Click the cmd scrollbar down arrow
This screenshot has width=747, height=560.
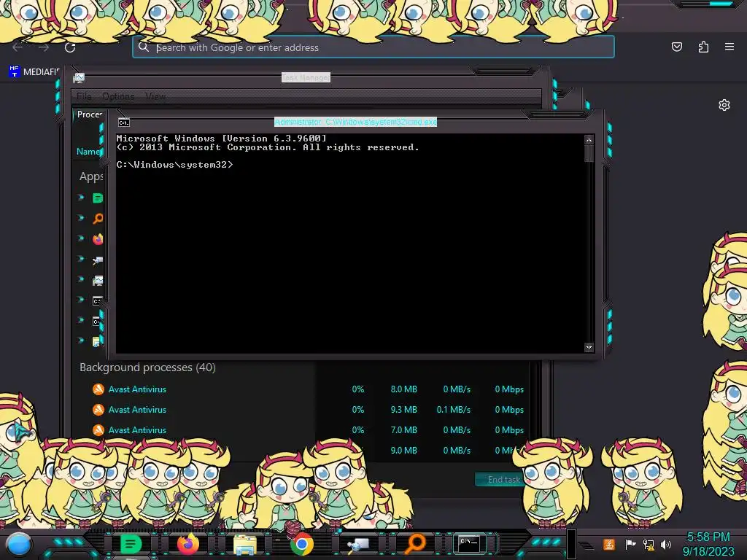(x=589, y=347)
